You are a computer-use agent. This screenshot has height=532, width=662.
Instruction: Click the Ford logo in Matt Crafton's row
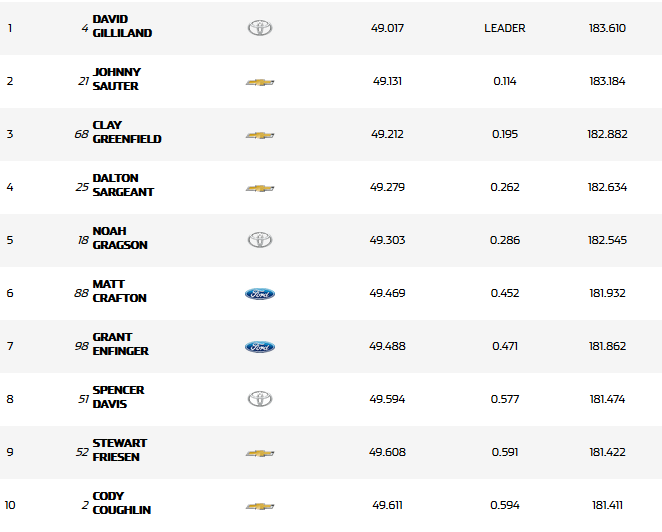click(260, 294)
